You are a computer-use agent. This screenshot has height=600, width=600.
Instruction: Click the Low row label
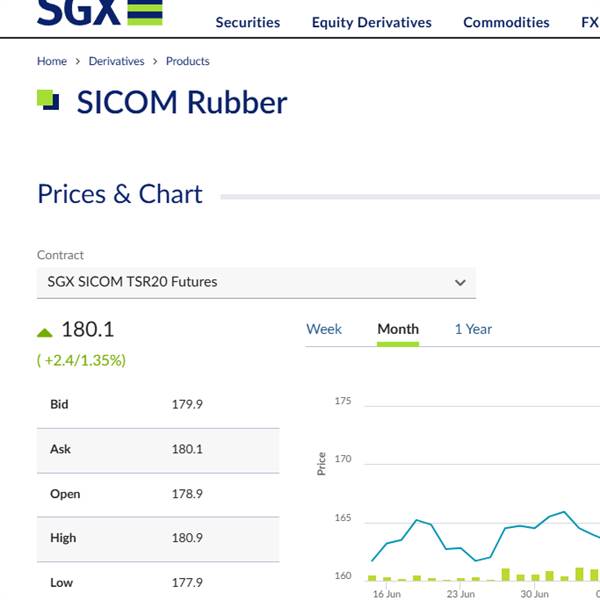click(x=61, y=583)
